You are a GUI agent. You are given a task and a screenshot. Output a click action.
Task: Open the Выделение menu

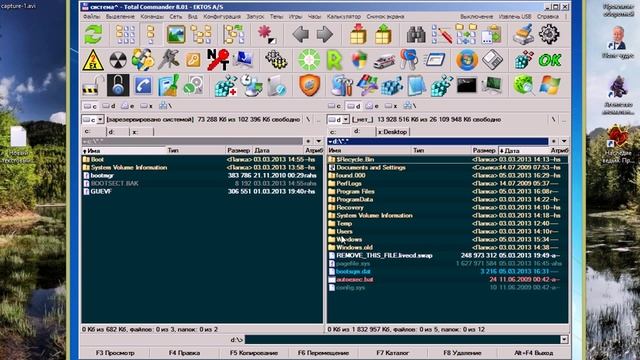120,16
